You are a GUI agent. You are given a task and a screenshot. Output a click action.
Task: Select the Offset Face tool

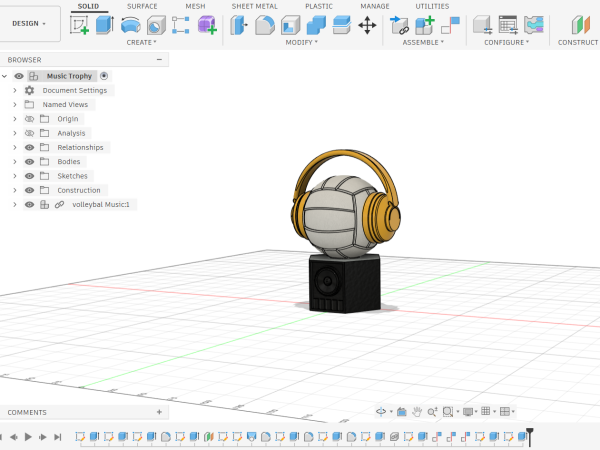[342, 25]
